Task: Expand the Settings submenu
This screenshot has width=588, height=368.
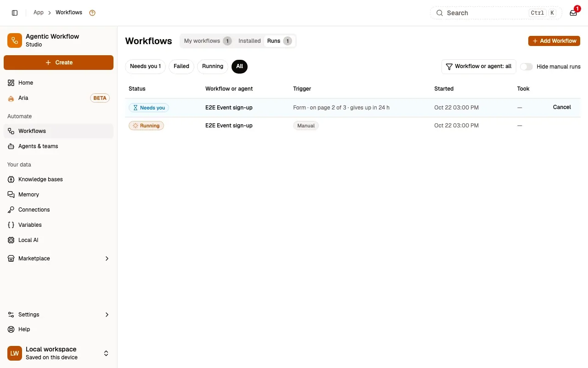Action: click(58, 315)
